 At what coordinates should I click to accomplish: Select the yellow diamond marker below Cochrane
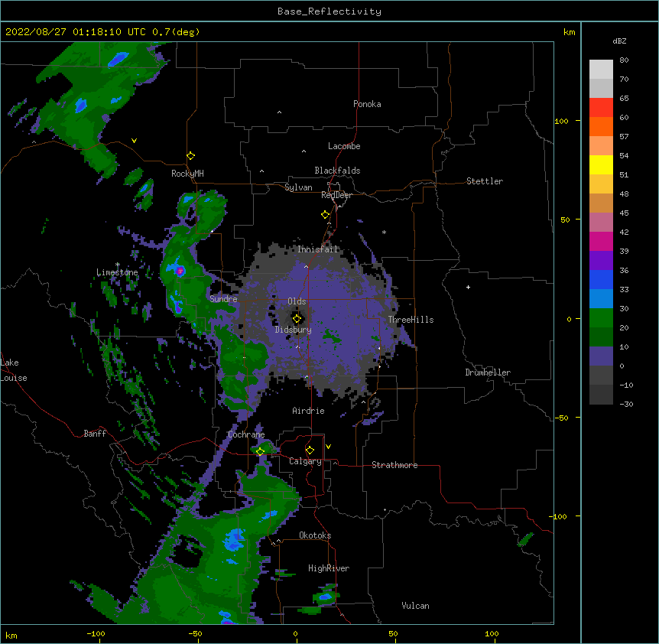coord(260,452)
